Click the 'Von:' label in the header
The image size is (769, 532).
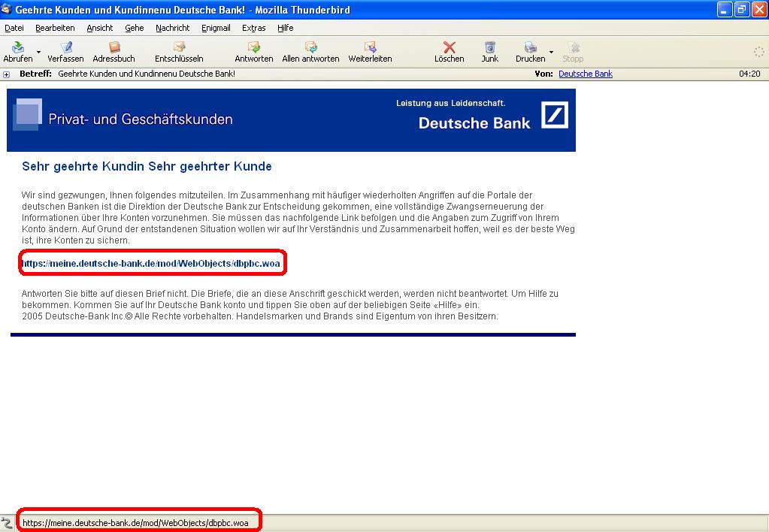click(544, 74)
